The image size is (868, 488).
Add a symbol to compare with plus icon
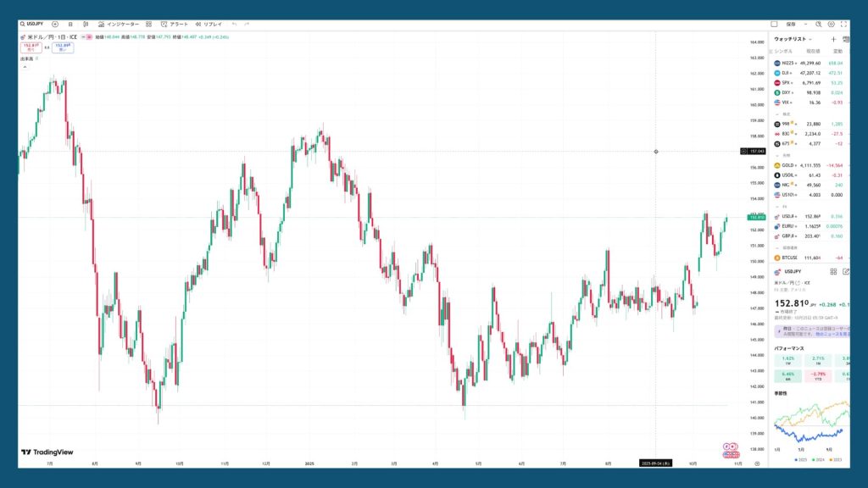point(55,25)
